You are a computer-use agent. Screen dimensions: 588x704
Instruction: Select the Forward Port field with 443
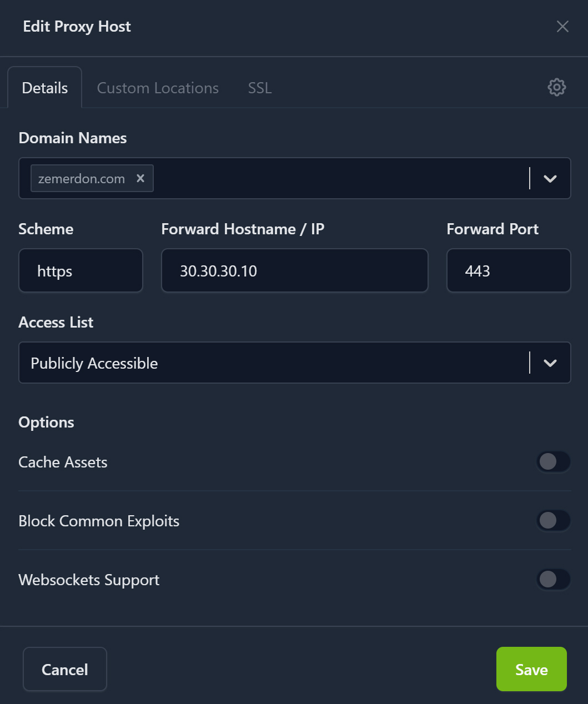tap(508, 271)
